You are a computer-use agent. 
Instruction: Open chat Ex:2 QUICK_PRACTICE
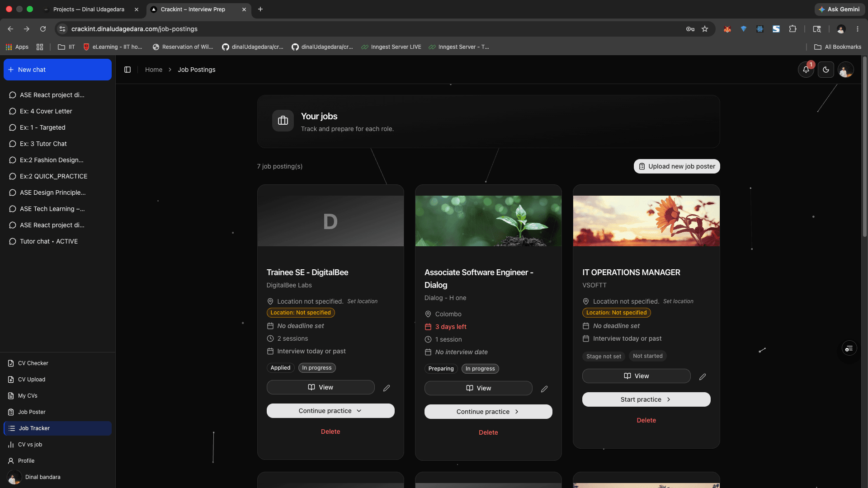coord(57,176)
